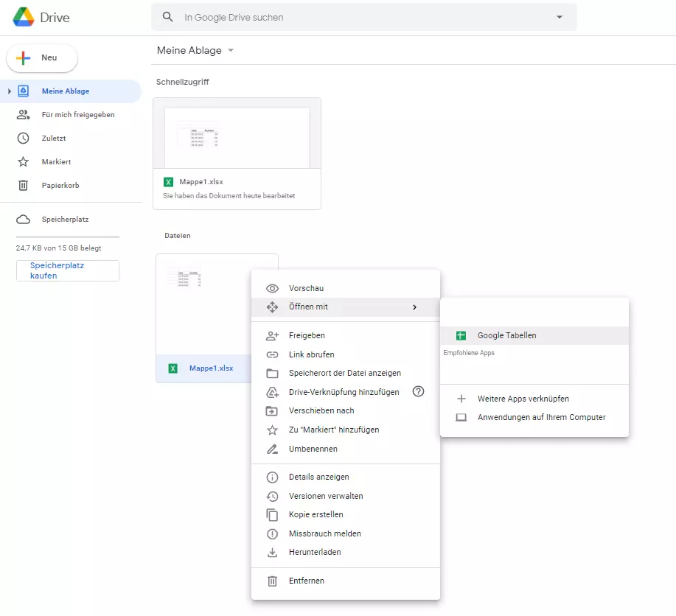676x616 pixels.
Task: Click the star icon for Zu Markiert hinzufügen
Action: coord(272,430)
